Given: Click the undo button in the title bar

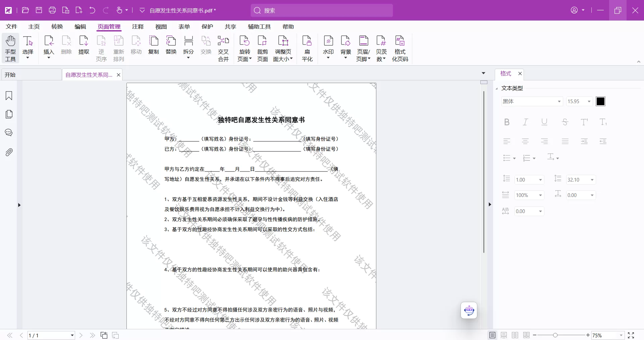Looking at the screenshot, I should (x=92, y=10).
